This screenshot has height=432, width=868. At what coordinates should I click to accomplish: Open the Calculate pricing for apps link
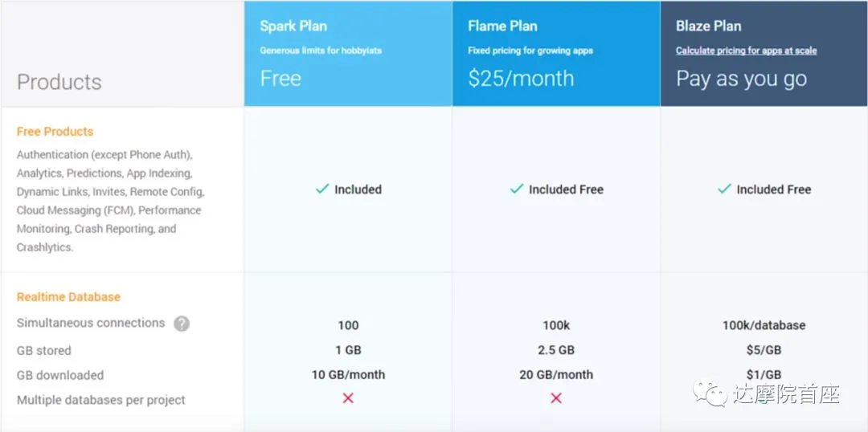coord(746,51)
